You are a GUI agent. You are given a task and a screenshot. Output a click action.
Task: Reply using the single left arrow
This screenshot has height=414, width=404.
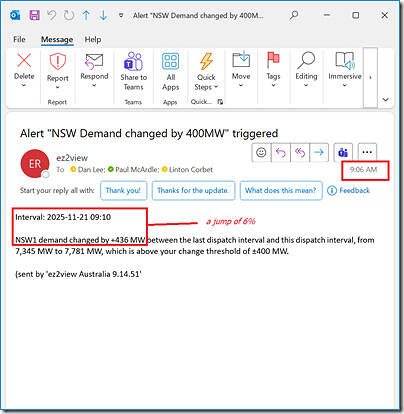click(x=281, y=153)
